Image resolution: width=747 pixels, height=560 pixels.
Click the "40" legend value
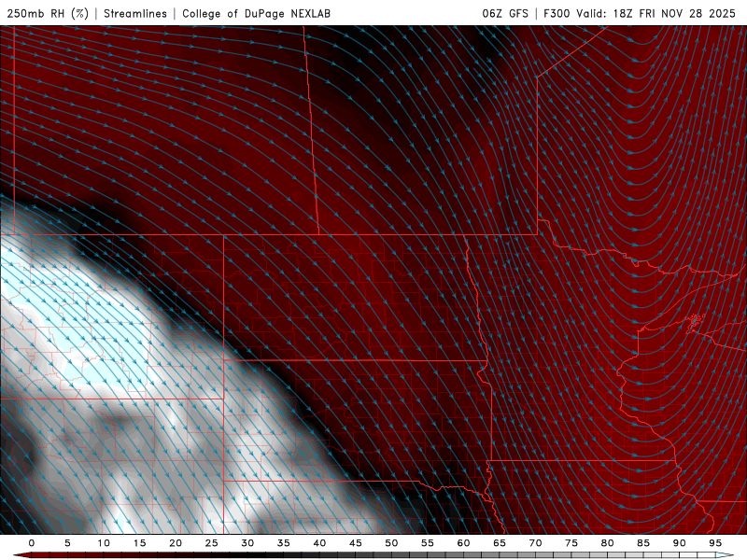[x=319, y=543]
